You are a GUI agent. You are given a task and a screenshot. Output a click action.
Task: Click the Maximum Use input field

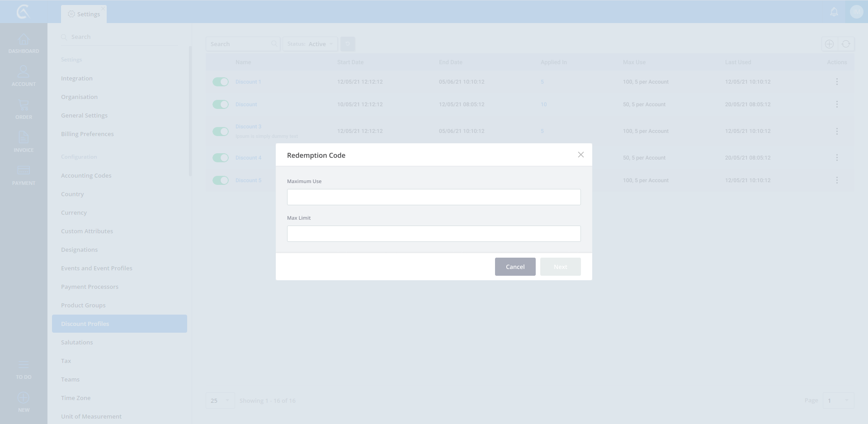point(434,197)
